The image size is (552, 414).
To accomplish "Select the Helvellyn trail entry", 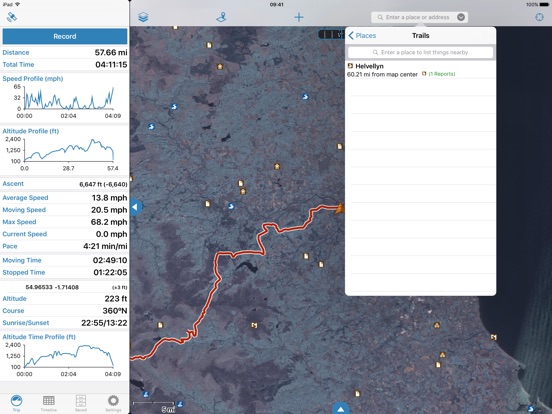I will pyautogui.click(x=421, y=70).
